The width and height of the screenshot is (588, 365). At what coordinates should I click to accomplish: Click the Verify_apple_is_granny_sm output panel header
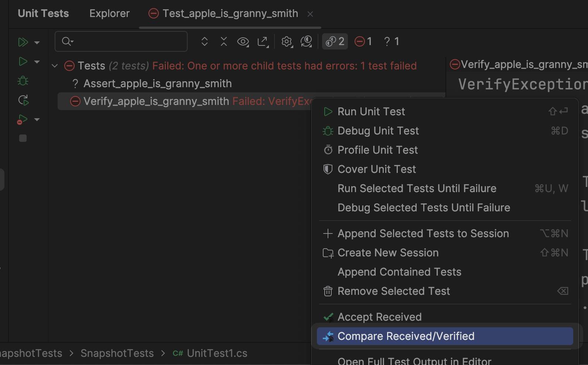pos(519,64)
